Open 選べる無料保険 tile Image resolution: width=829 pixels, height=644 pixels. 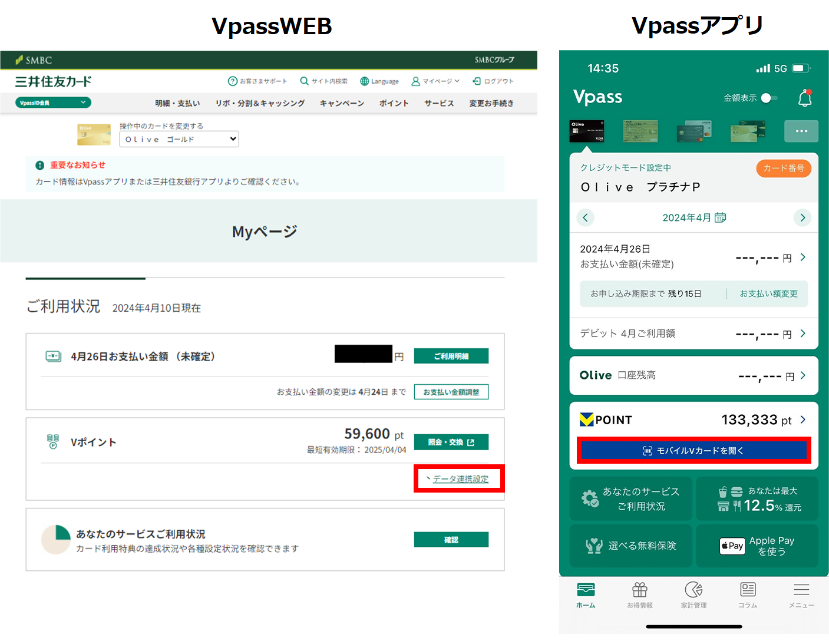click(630, 546)
